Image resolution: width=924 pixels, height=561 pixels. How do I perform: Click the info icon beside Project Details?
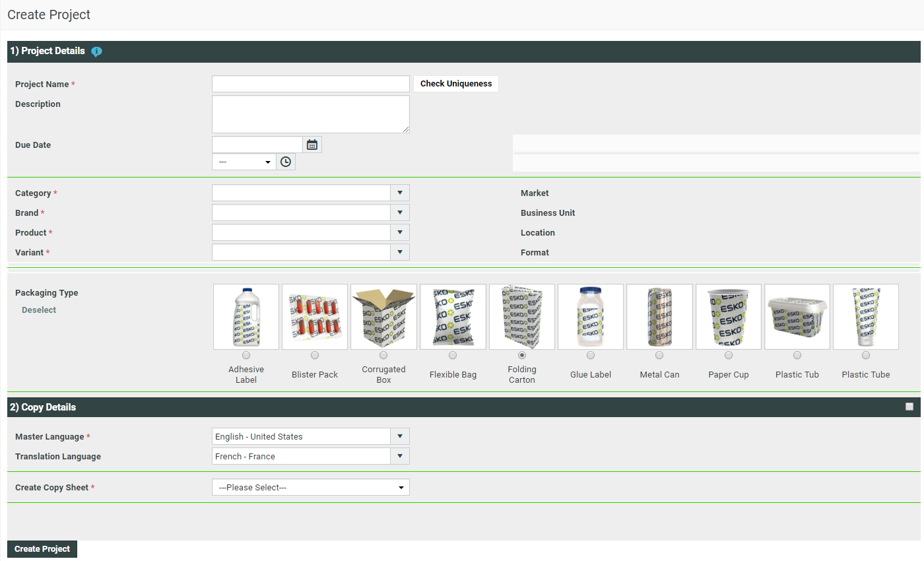(96, 51)
